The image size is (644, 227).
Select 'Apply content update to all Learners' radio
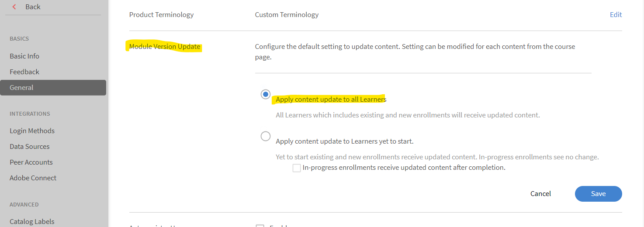coord(266,94)
